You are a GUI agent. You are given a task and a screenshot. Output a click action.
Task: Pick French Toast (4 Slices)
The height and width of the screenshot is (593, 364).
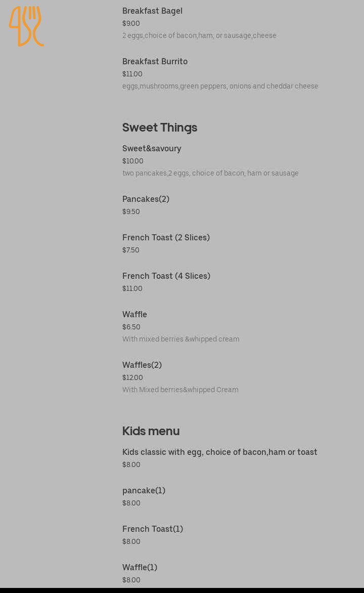(x=166, y=276)
